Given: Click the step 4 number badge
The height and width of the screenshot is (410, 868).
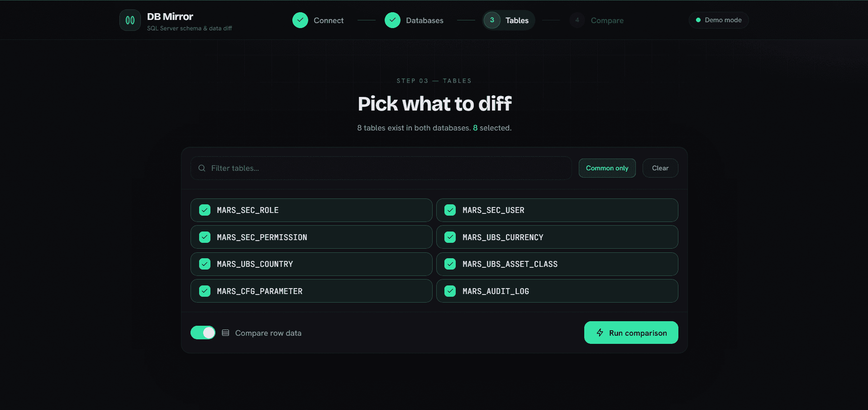Looking at the screenshot, I should pos(577,20).
